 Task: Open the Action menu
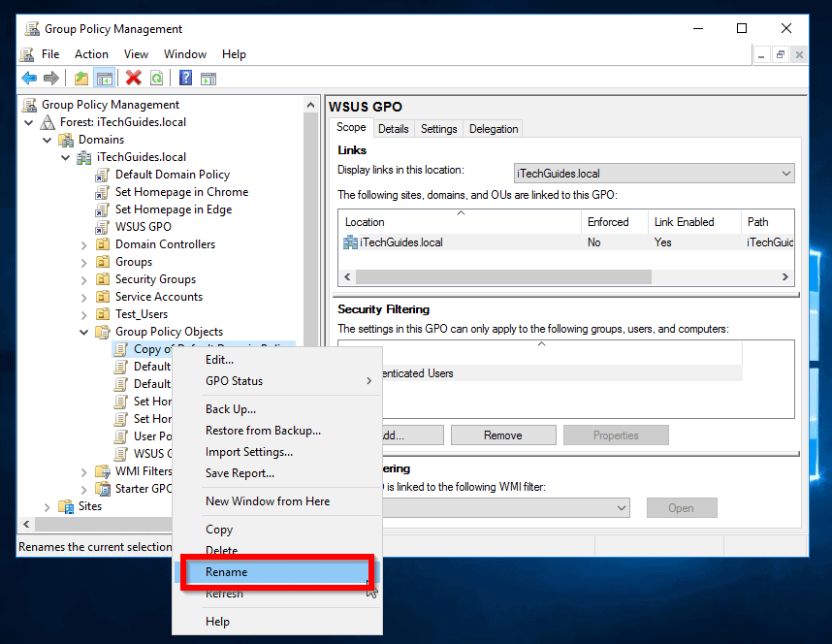91,54
